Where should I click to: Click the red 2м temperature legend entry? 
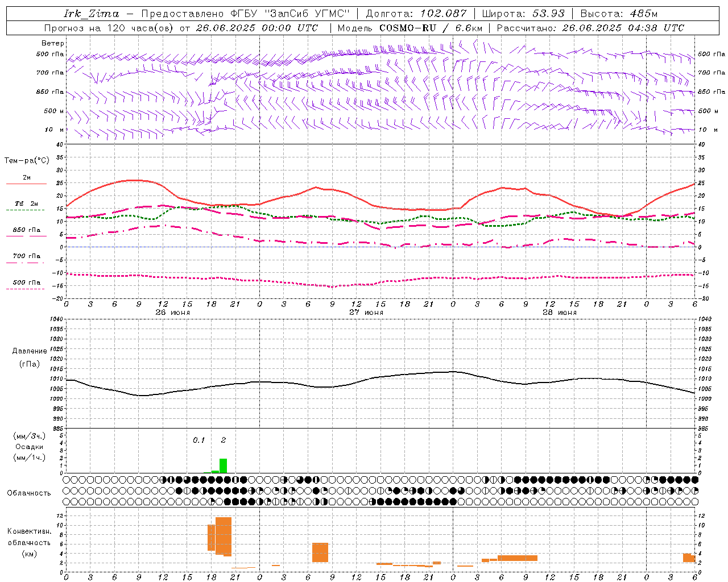click(x=27, y=180)
